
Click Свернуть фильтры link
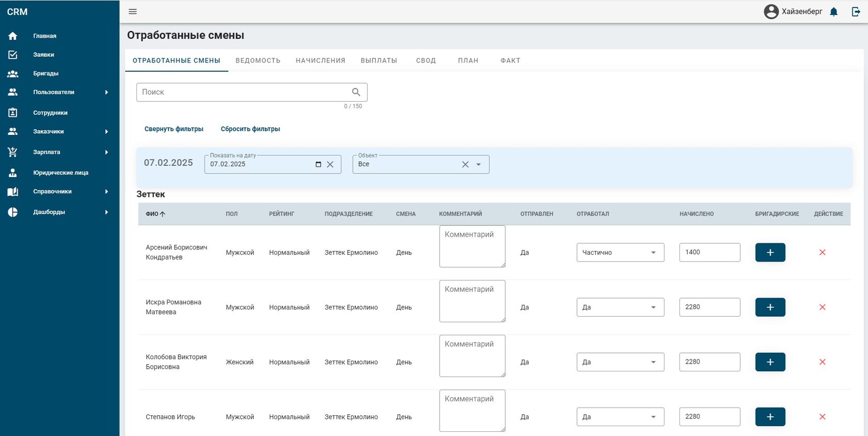point(174,129)
